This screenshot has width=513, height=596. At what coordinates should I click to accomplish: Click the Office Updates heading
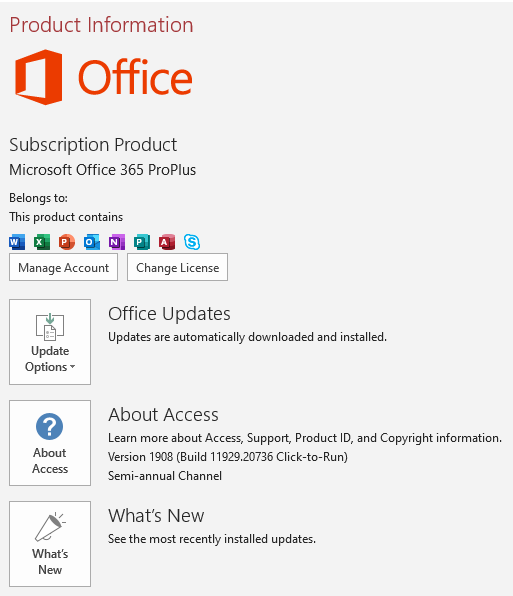pos(169,314)
